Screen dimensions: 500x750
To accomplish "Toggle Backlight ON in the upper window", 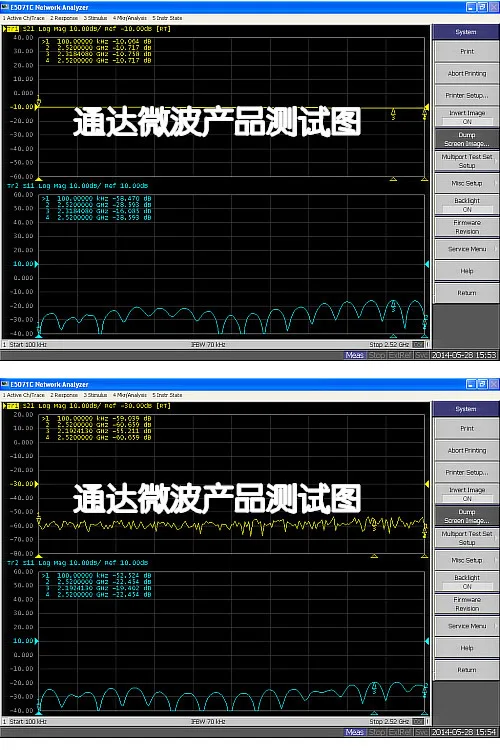I will pyautogui.click(x=467, y=205).
